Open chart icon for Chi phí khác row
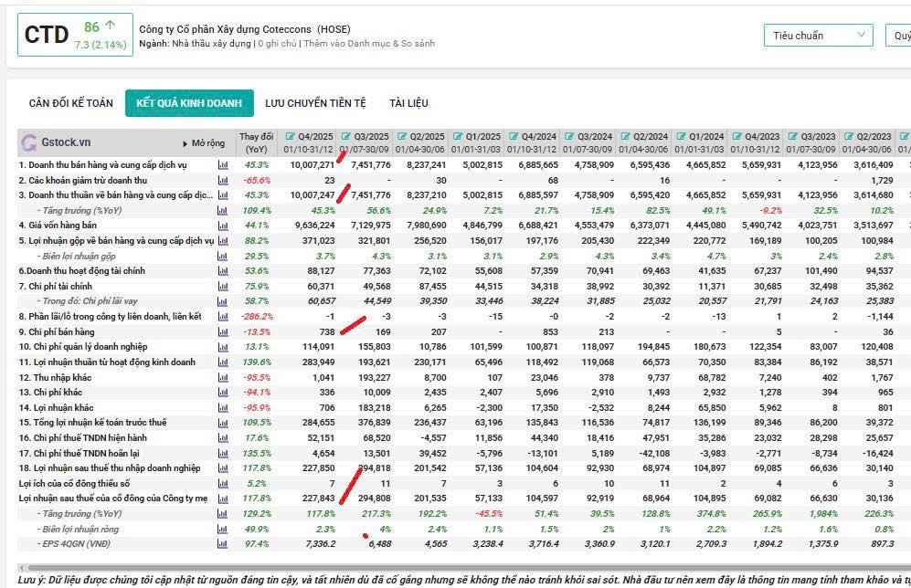The width and height of the screenshot is (911, 588). pos(223,393)
